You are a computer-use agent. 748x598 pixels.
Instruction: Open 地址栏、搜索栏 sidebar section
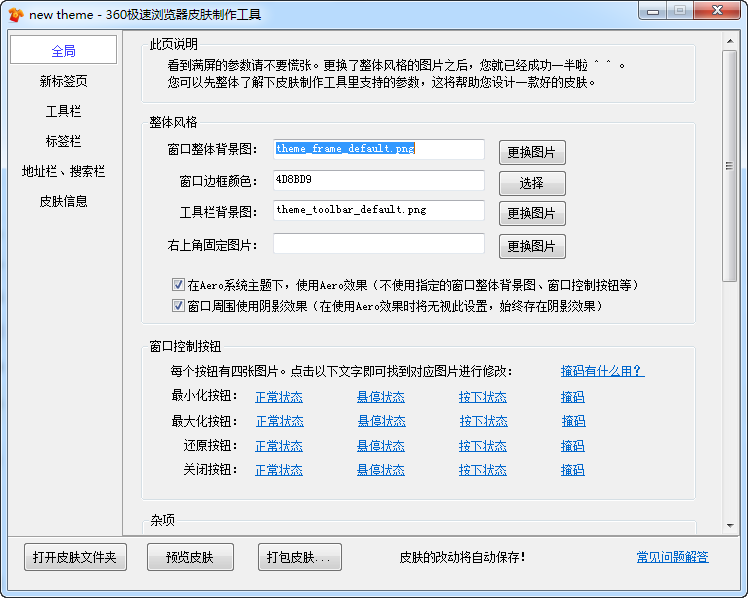pyautogui.click(x=63, y=171)
